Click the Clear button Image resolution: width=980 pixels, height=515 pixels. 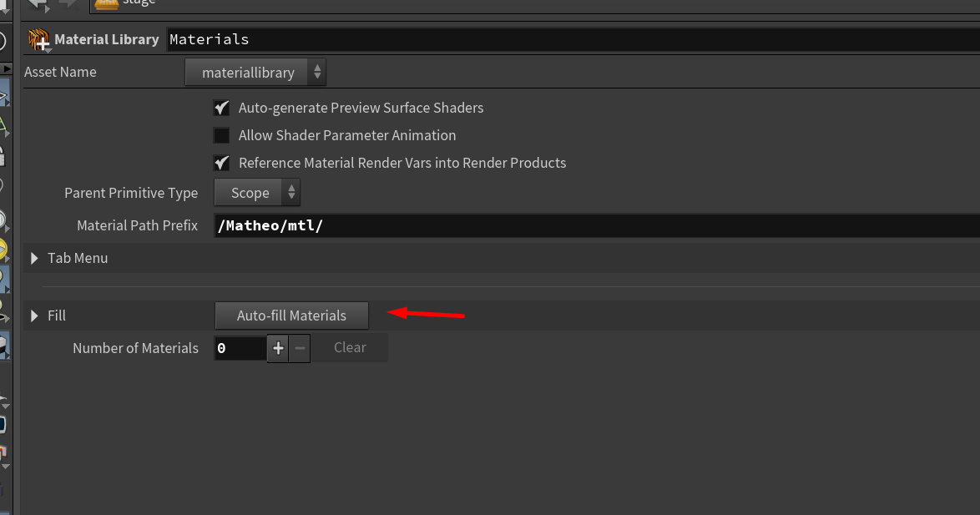[x=350, y=348]
